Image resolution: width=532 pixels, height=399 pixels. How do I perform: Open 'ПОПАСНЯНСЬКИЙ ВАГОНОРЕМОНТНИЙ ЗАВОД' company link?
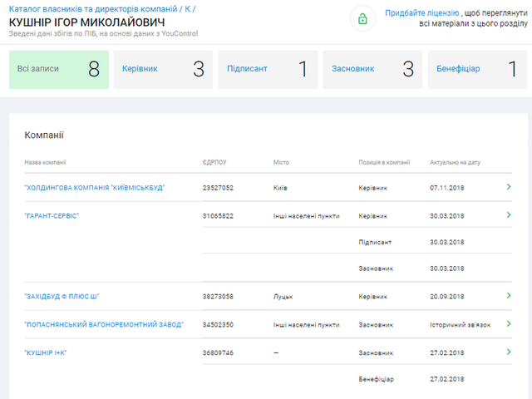pyautogui.click(x=104, y=324)
